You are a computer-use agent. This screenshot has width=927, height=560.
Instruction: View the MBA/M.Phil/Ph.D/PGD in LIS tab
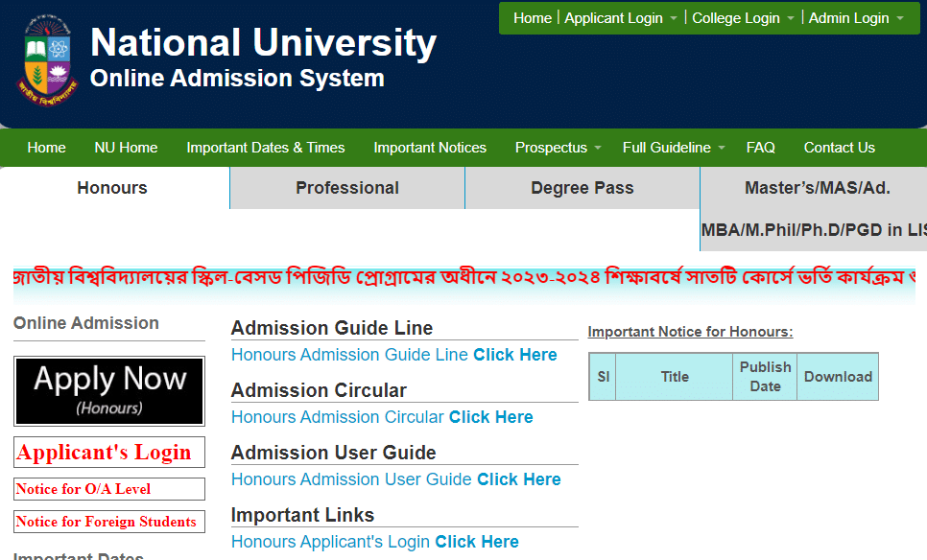(x=812, y=229)
